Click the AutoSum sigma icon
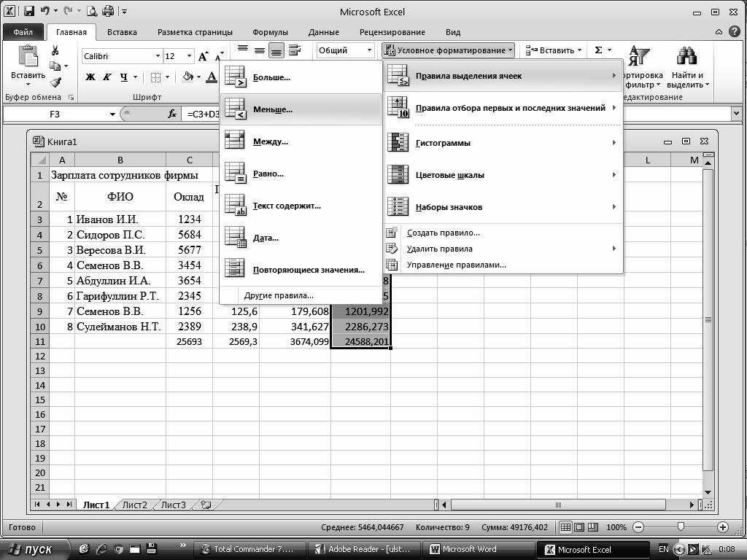Viewport: 747px width, 560px height. (x=599, y=50)
